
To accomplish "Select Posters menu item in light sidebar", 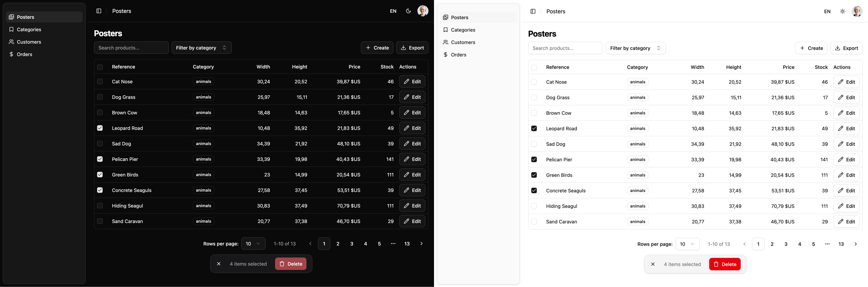I will [460, 17].
